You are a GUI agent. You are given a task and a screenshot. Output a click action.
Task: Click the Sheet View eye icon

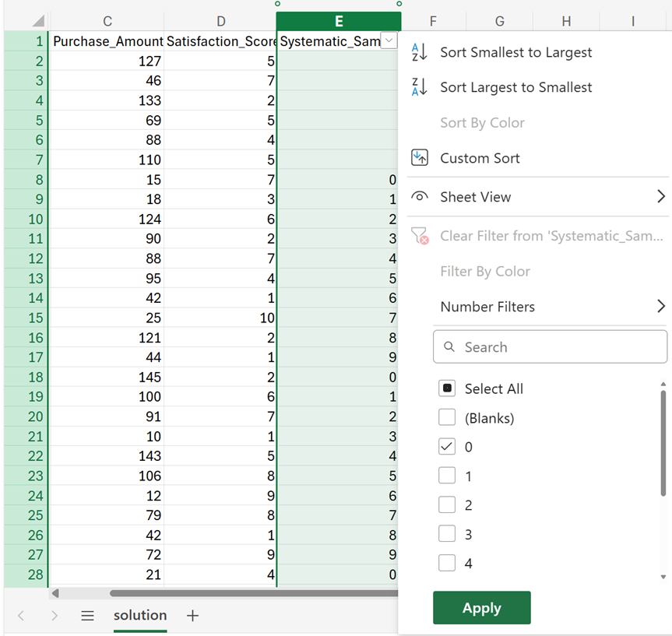(419, 197)
